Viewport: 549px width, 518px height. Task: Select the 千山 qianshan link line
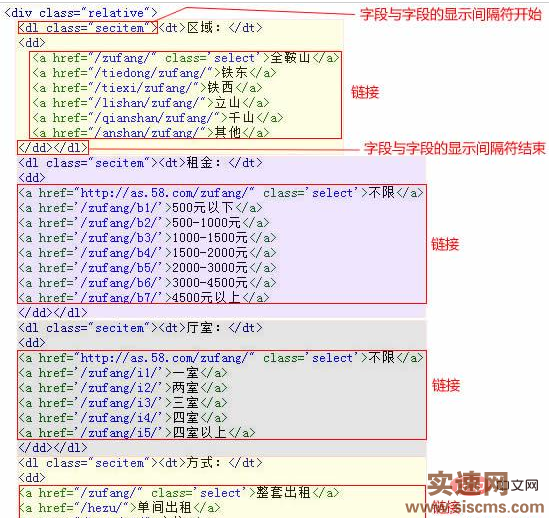click(x=158, y=118)
